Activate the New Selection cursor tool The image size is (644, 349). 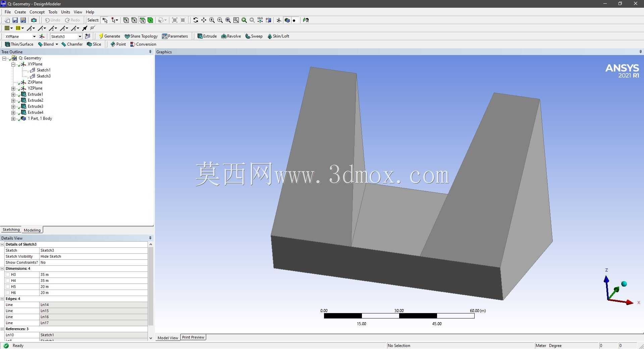pos(105,20)
